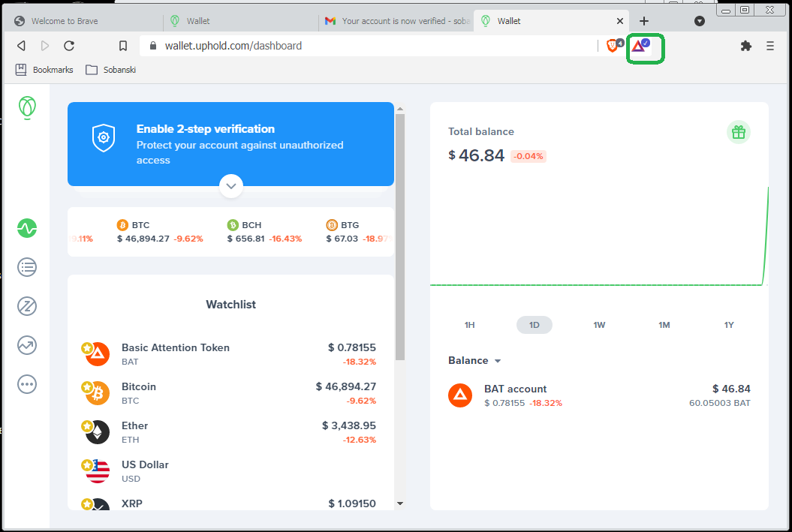The width and height of the screenshot is (792, 532).
Task: Click the Brave Shields lion icon
Action: [x=612, y=46]
